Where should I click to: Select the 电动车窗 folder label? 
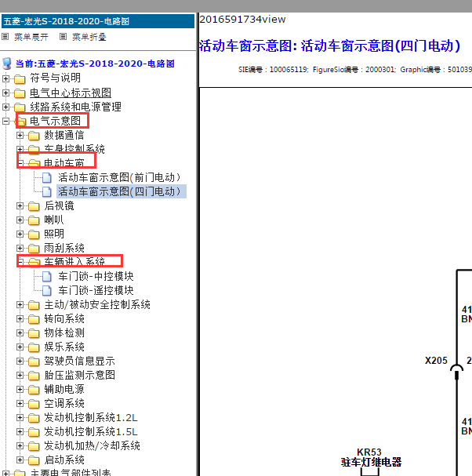[x=64, y=163]
